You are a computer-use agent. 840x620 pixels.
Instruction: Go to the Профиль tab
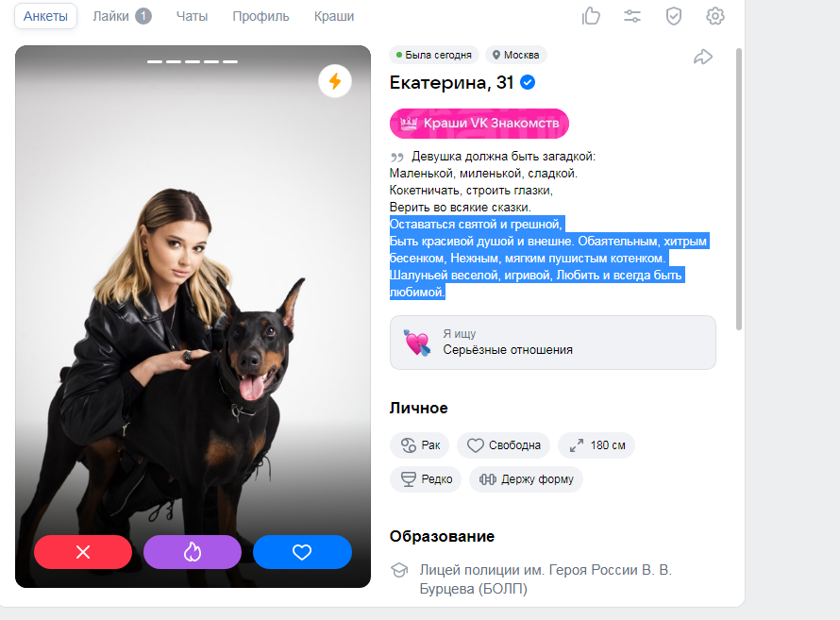[260, 17]
